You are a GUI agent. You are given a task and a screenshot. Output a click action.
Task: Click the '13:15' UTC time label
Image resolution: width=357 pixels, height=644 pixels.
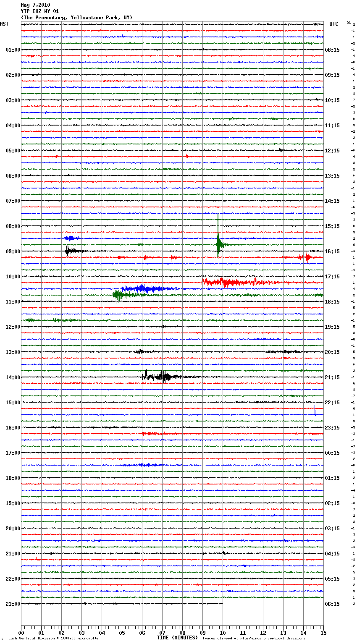(x=332, y=176)
